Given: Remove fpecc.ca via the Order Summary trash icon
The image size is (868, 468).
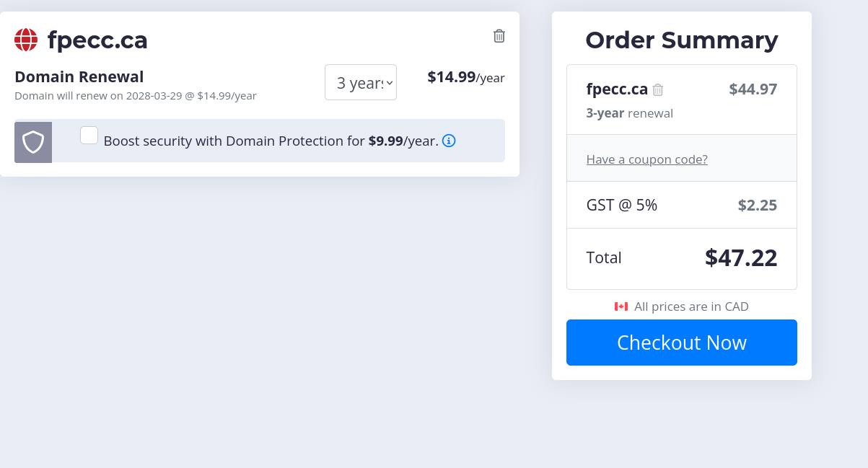Looking at the screenshot, I should [x=658, y=90].
